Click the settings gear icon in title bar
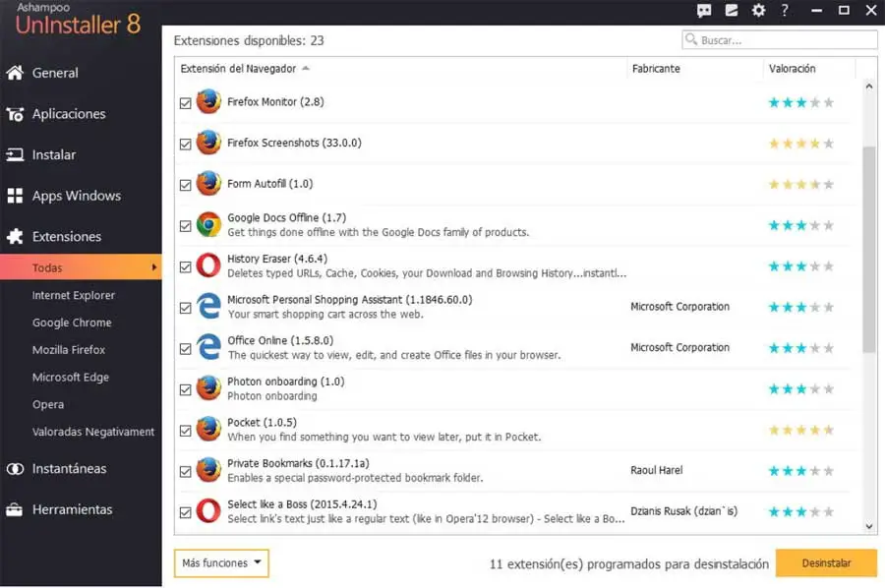 pos(758,11)
